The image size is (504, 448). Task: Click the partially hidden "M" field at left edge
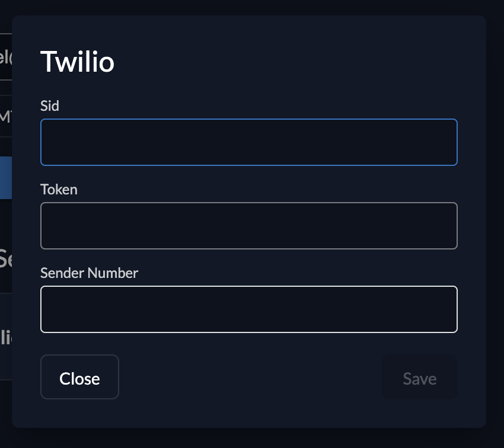[x=5, y=116]
